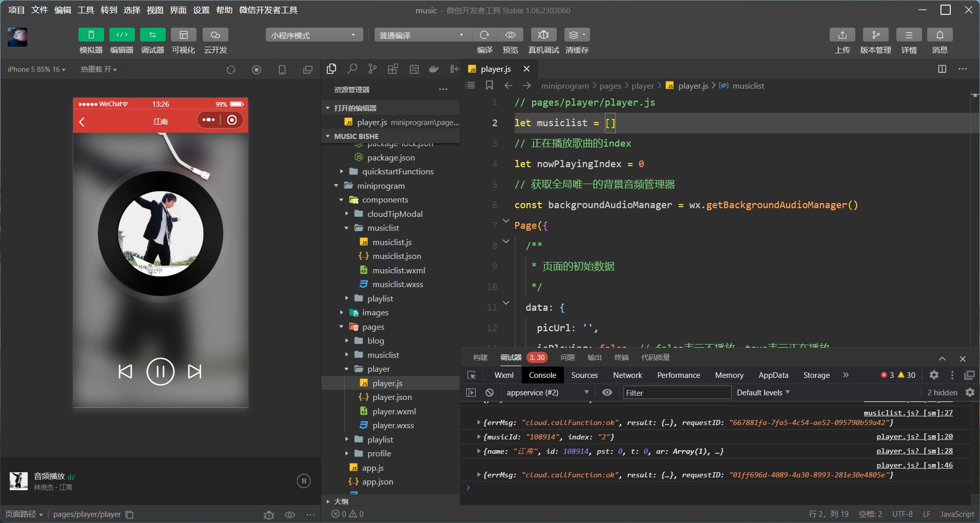Switch to the Network tab
The image size is (980, 523).
[627, 375]
